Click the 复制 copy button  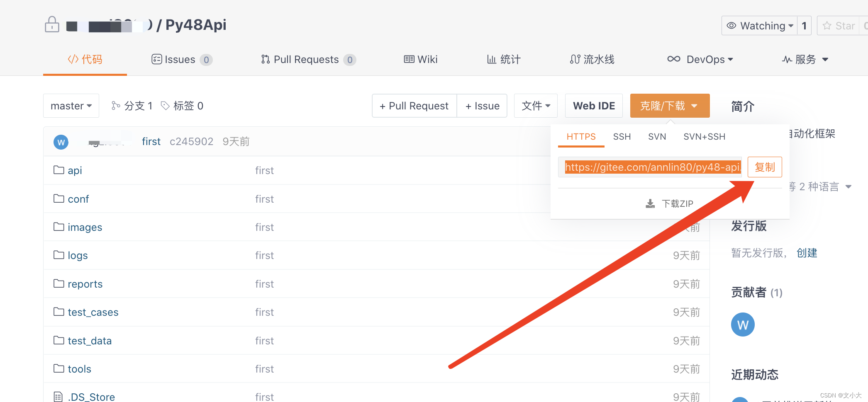pyautogui.click(x=764, y=167)
